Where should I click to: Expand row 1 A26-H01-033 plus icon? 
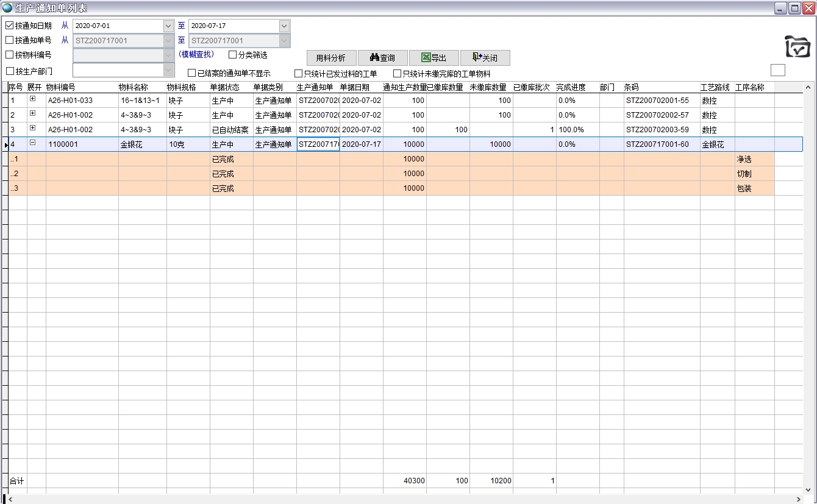pos(33,99)
